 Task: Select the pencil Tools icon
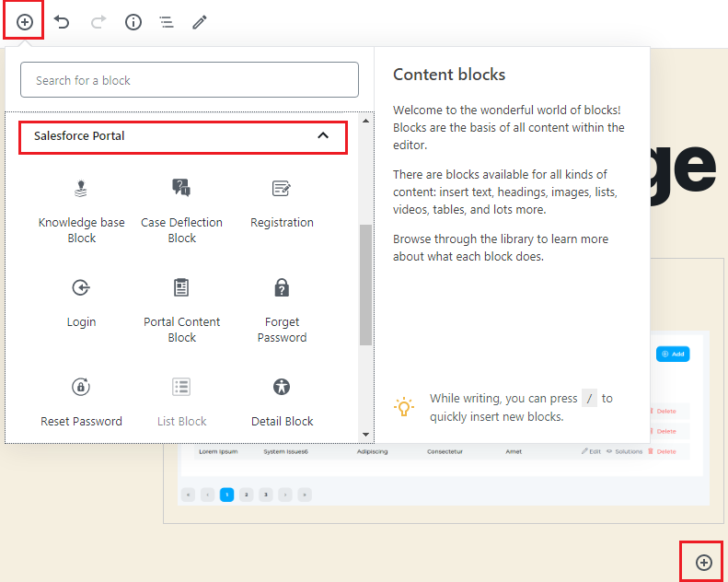point(200,22)
